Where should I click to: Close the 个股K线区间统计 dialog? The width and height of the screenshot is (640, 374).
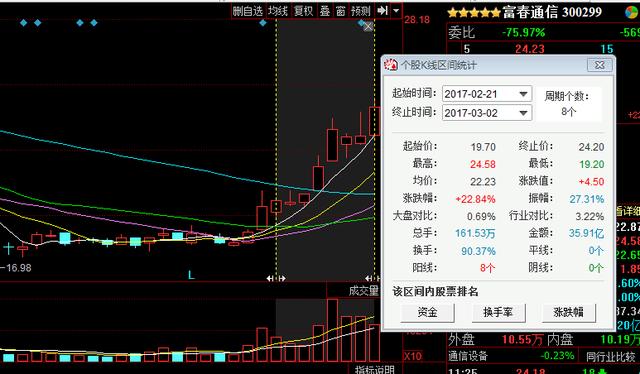599,65
